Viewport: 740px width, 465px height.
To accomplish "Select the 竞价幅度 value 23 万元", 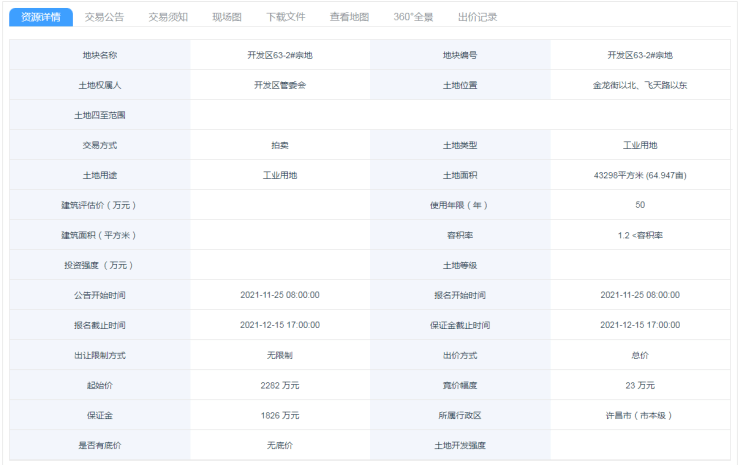I will [639, 385].
